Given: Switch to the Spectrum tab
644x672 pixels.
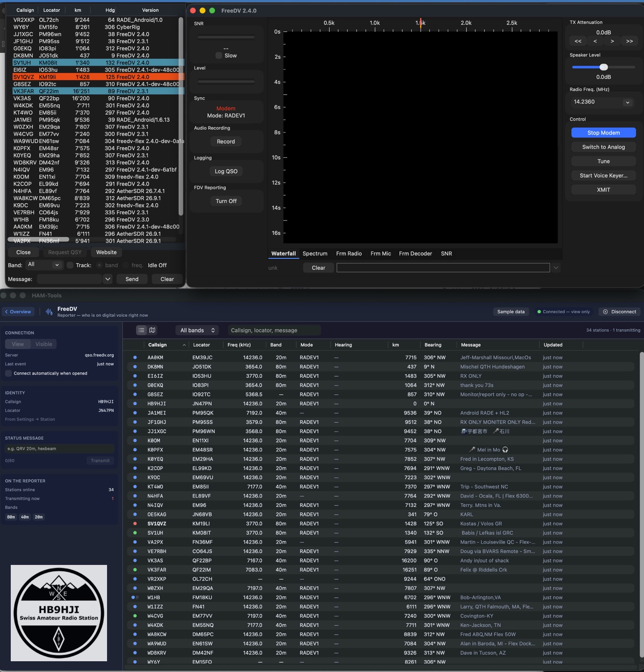Looking at the screenshot, I should 315,254.
